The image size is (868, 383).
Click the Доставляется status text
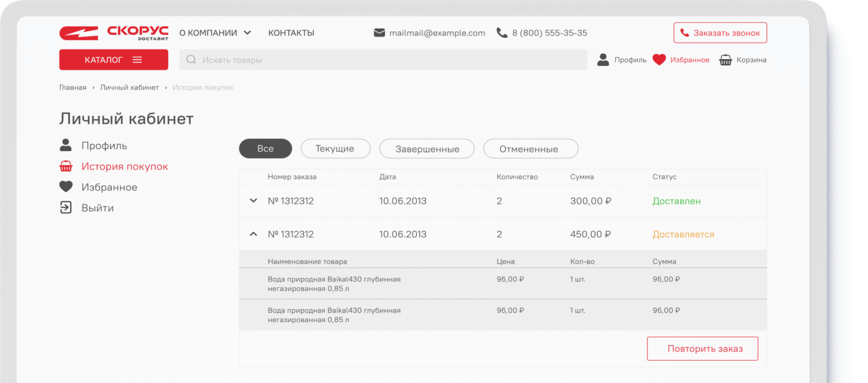[683, 234]
